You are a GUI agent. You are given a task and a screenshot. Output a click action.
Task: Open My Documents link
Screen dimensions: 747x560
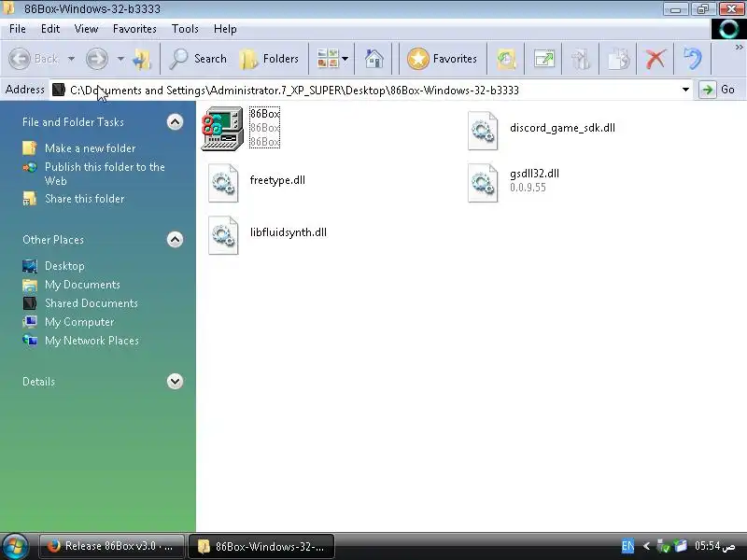tap(82, 285)
